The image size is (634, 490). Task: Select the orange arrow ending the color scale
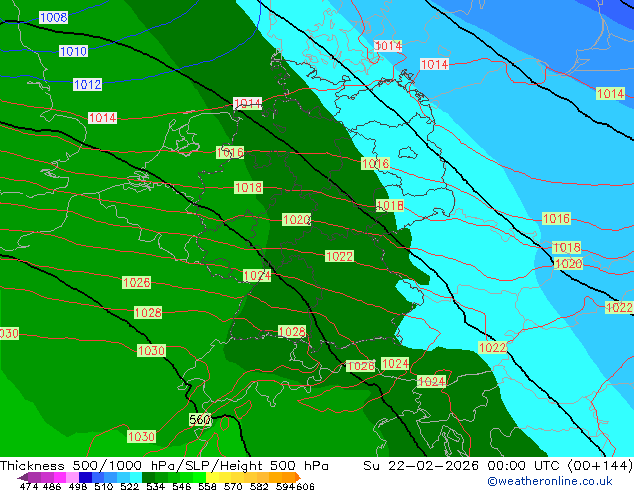pyautogui.click(x=298, y=477)
